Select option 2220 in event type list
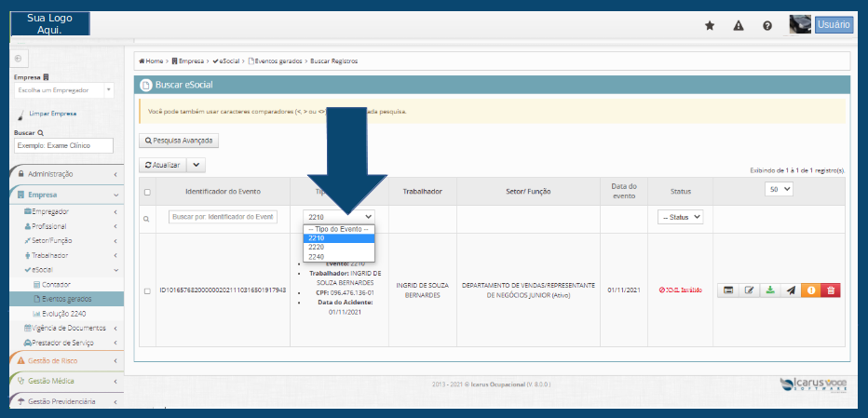 [317, 247]
